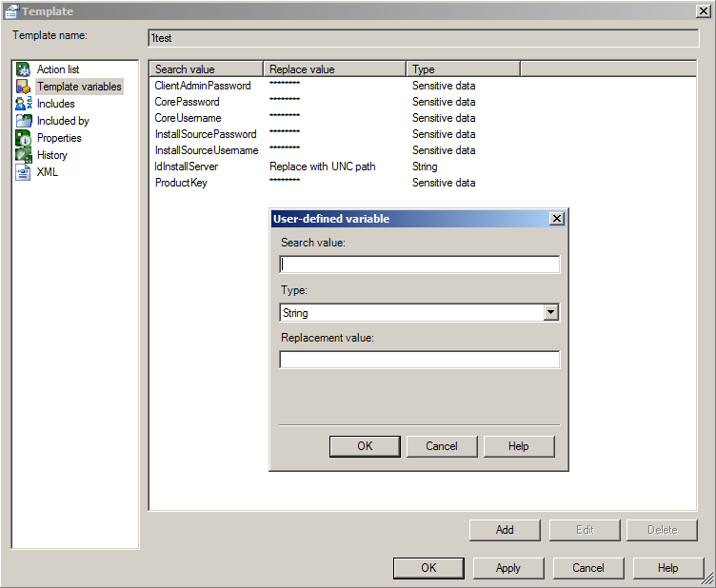
Task: Click the Includes icon in sidebar
Action: pos(24,104)
